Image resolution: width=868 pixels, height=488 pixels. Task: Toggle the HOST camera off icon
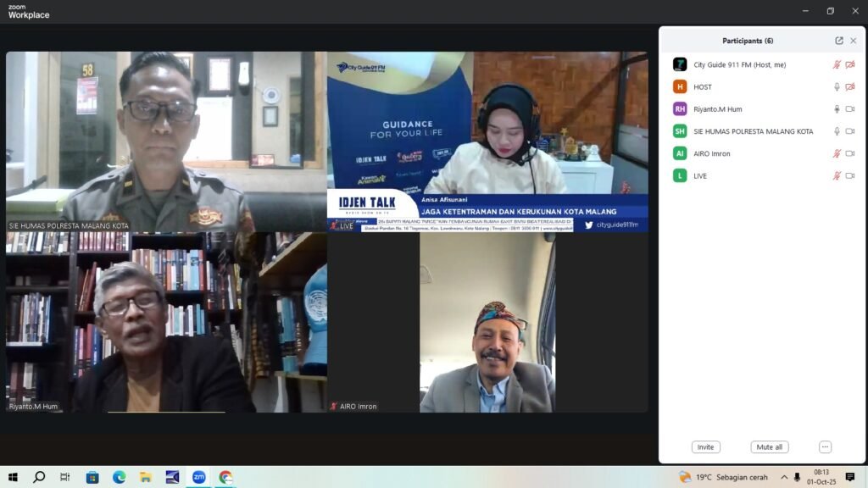pos(850,87)
